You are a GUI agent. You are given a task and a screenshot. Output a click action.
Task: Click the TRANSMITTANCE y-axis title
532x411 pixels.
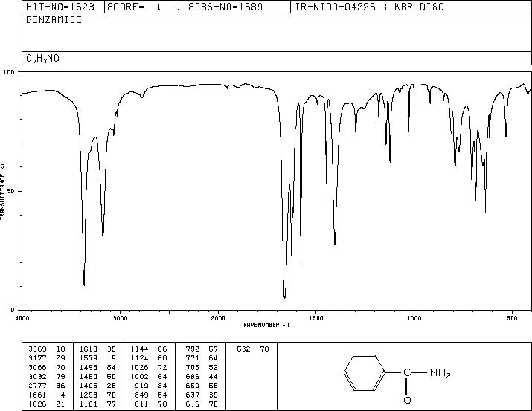click(2, 192)
